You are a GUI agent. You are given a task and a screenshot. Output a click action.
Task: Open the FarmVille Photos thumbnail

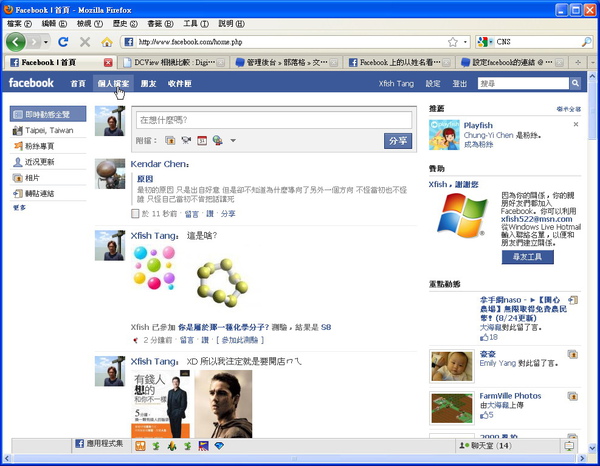click(452, 408)
